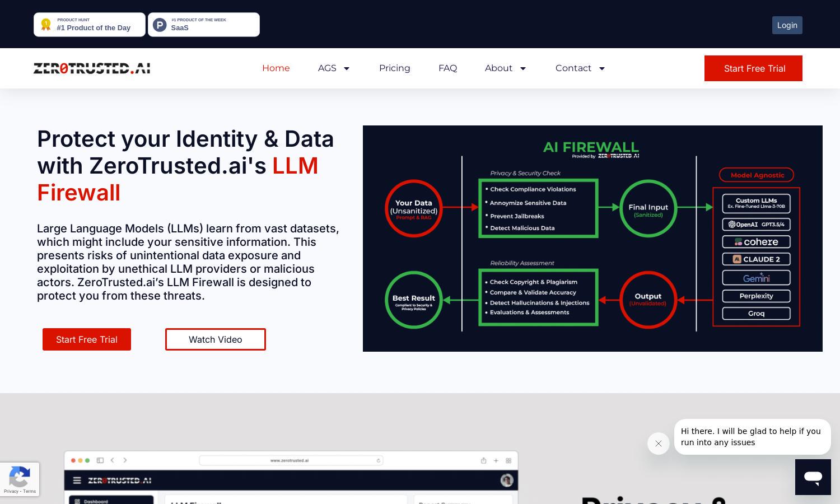Viewport: 840px width, 504px height.
Task: Open the AI Firewall diagram image
Action: point(592,239)
